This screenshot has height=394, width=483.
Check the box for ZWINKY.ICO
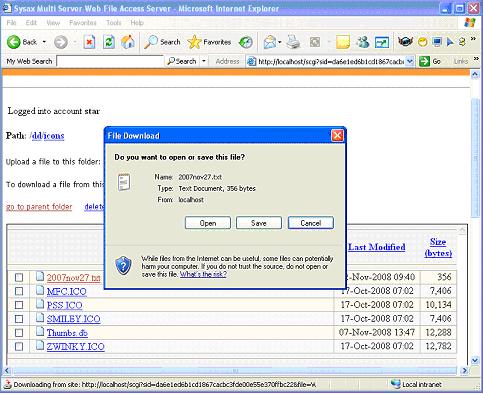tap(19, 346)
